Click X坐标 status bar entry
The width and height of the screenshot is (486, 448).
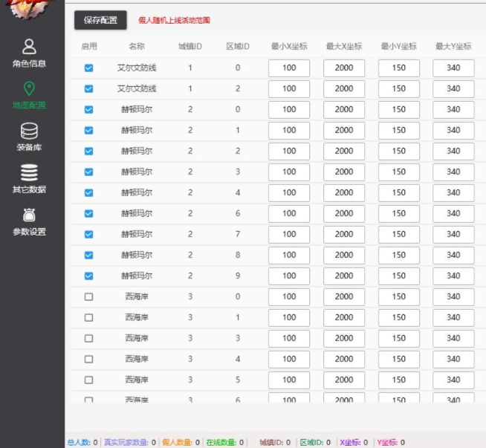coord(354,442)
